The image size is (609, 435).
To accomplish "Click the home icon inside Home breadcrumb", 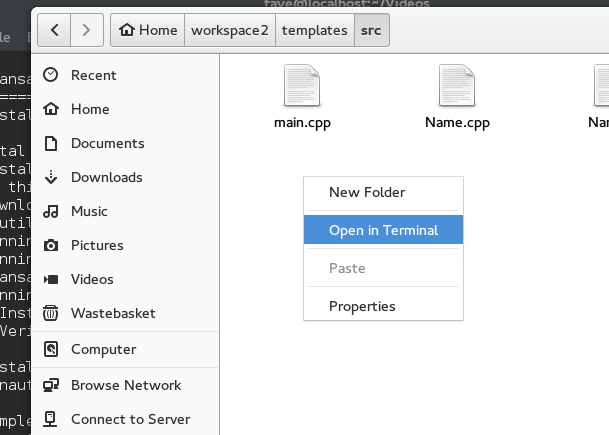I will point(127,30).
